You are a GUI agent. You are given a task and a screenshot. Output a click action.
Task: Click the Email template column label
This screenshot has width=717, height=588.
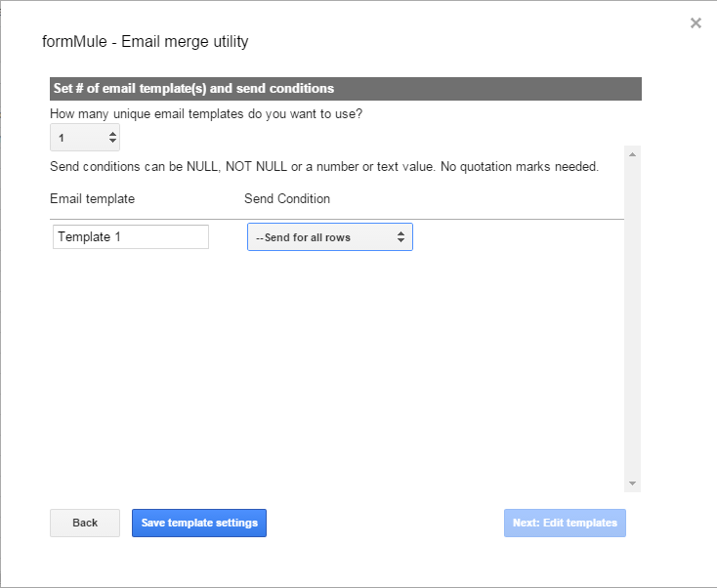pos(93,198)
